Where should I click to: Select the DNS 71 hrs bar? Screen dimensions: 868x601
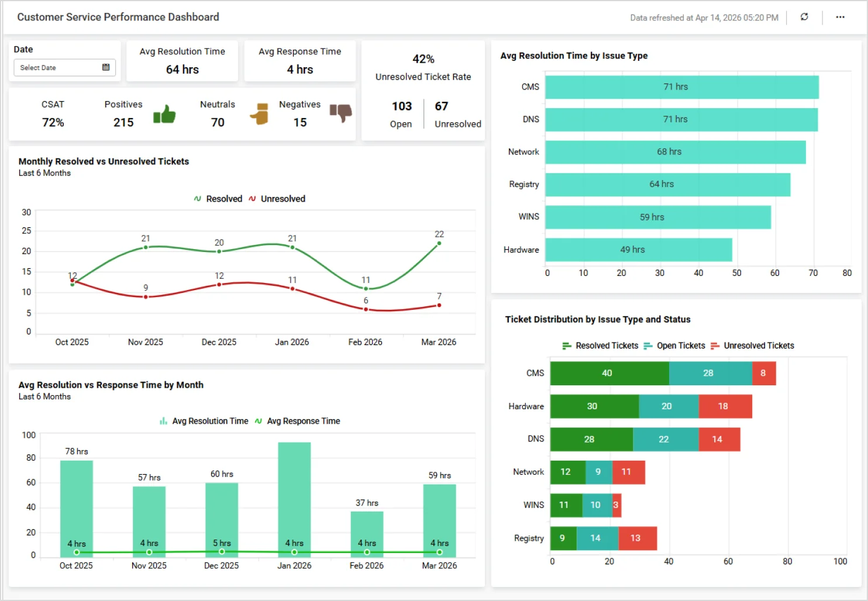[x=681, y=119]
